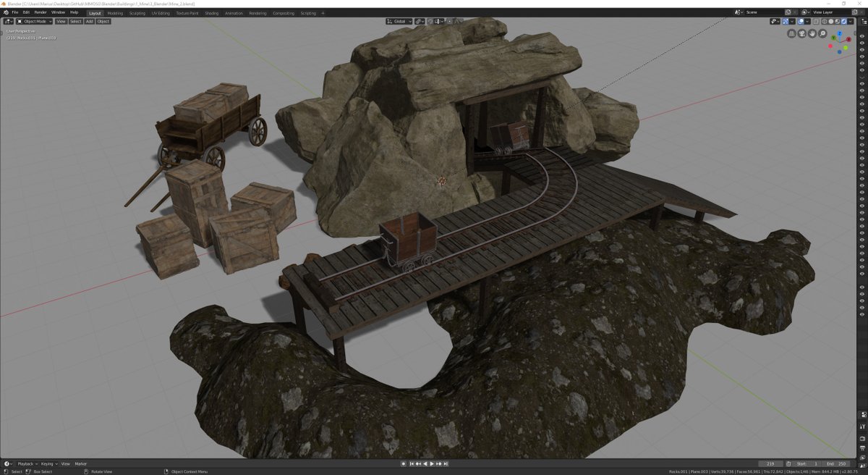Screen dimensions: 868x475
Task: Click the current frame field showing 219
Action: (x=770, y=463)
